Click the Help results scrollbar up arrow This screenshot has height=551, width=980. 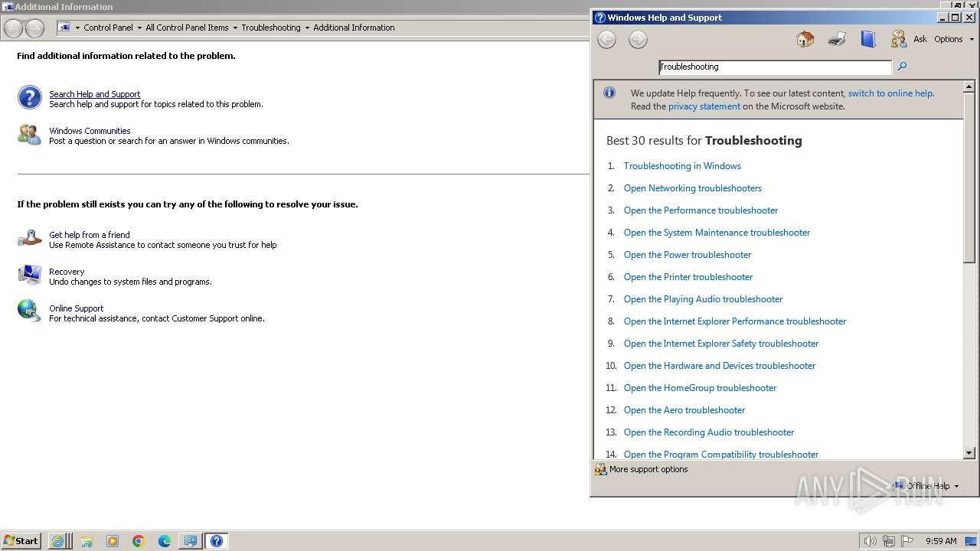click(969, 86)
